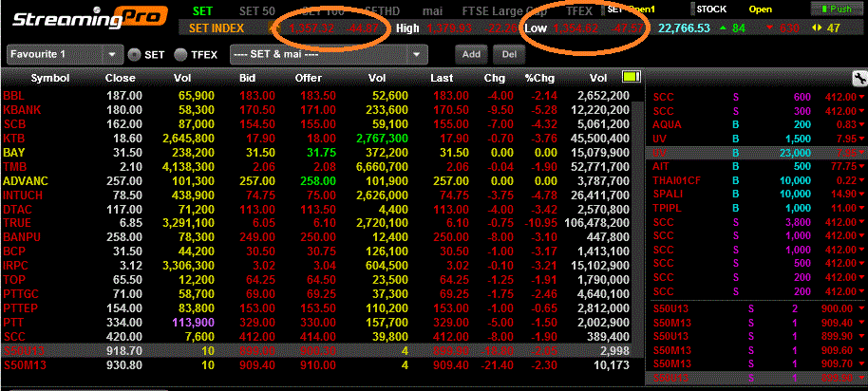Screen dimensions: 868x391
Task: Switch to the mai index tab
Action: 432,10
